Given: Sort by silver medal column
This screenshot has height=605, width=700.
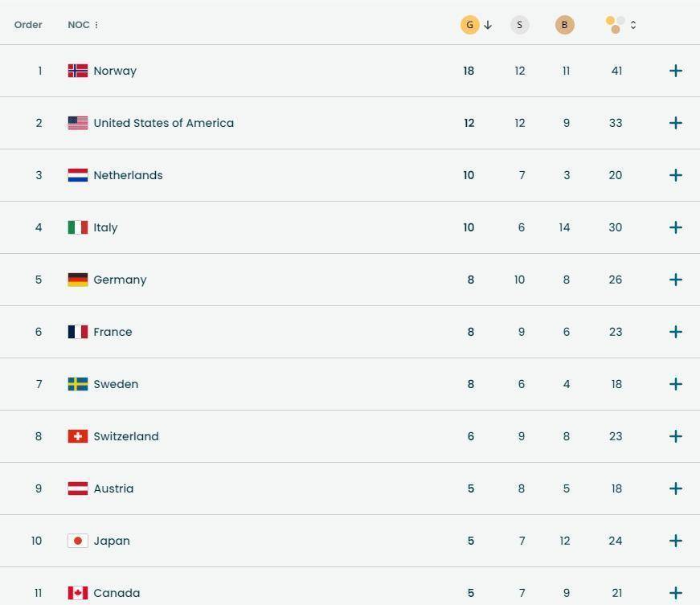Looking at the screenshot, I should [x=519, y=25].
